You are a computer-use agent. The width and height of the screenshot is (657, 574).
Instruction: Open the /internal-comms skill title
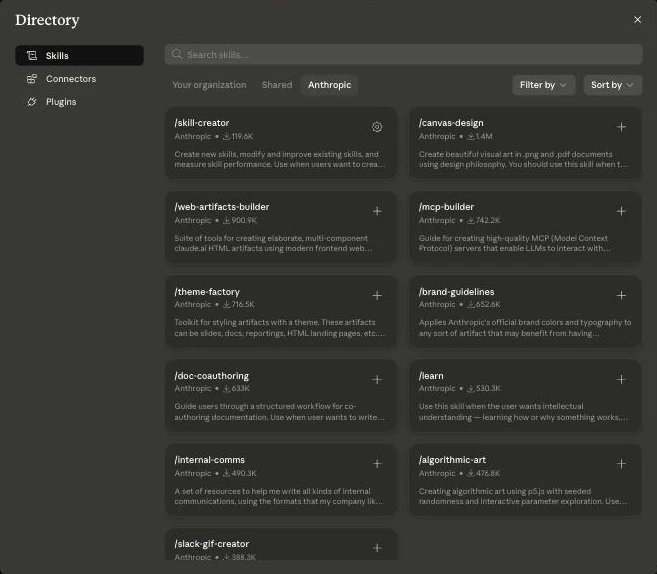tap(210, 460)
